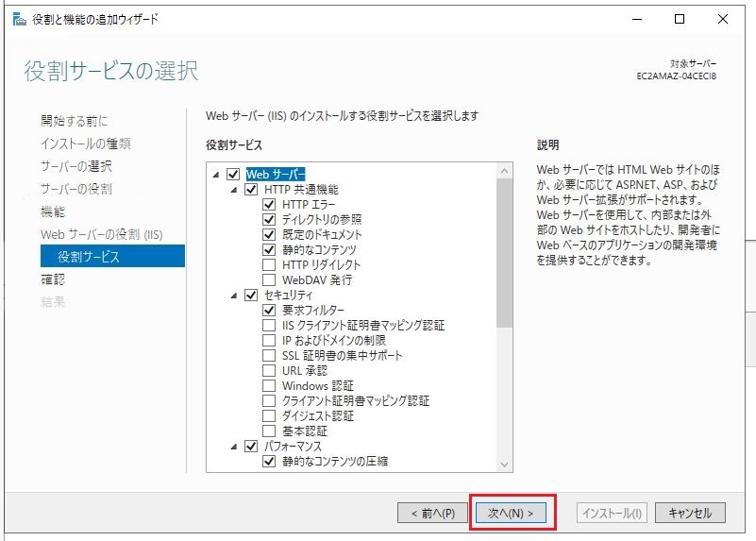Screen dimensions: 756x541
Task: Click the server name EC2AMAZ-04CECI8
Action: click(676, 76)
